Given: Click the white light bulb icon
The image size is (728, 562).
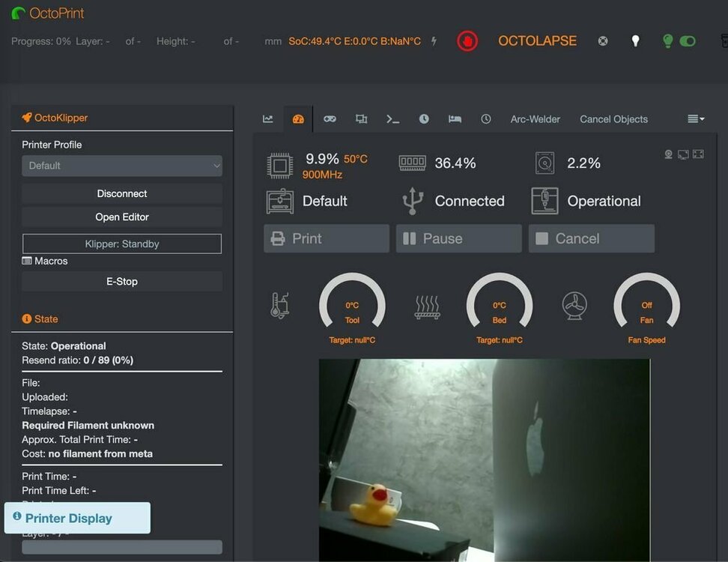Looking at the screenshot, I should [x=635, y=41].
